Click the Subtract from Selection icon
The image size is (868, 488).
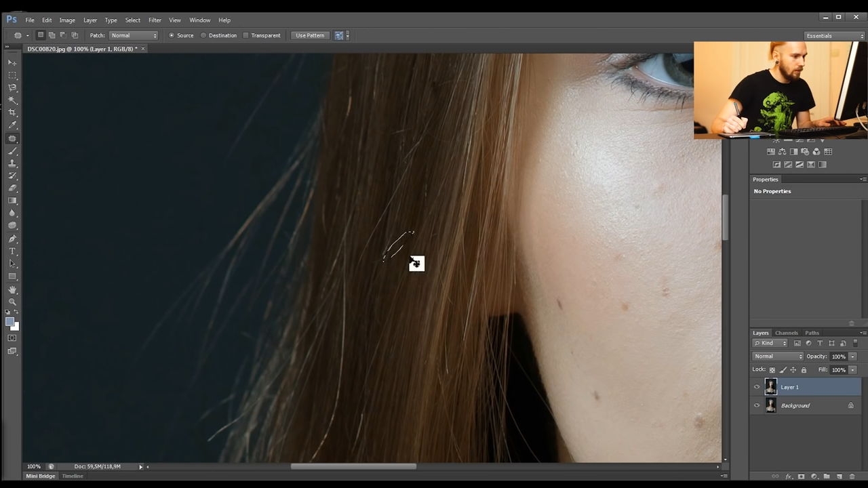coord(63,35)
